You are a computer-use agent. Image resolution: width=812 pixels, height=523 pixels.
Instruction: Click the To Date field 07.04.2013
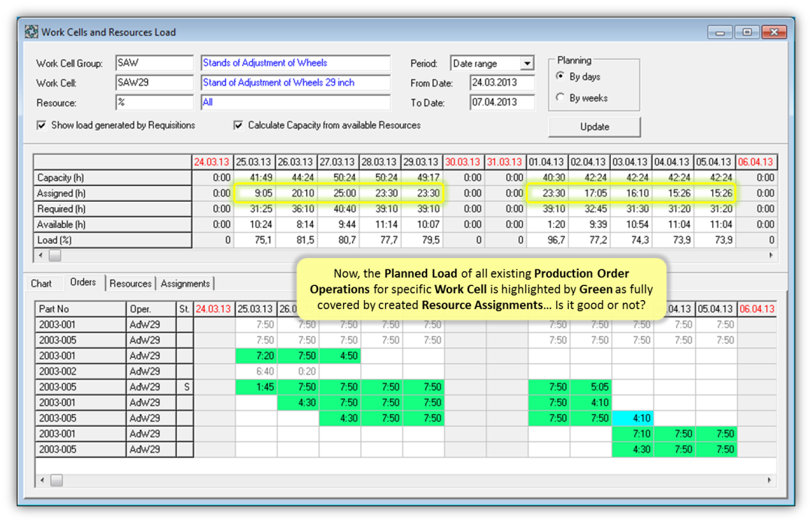pyautogui.click(x=502, y=103)
